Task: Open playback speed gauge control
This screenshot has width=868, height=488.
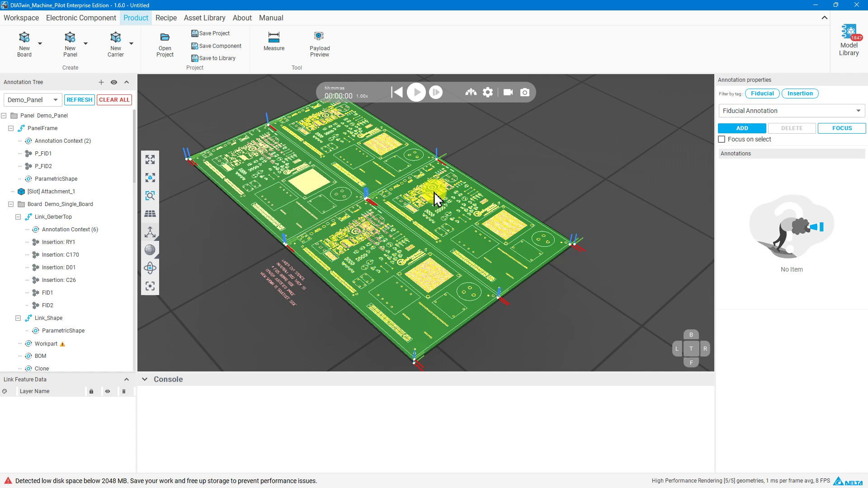Action: 471,92
